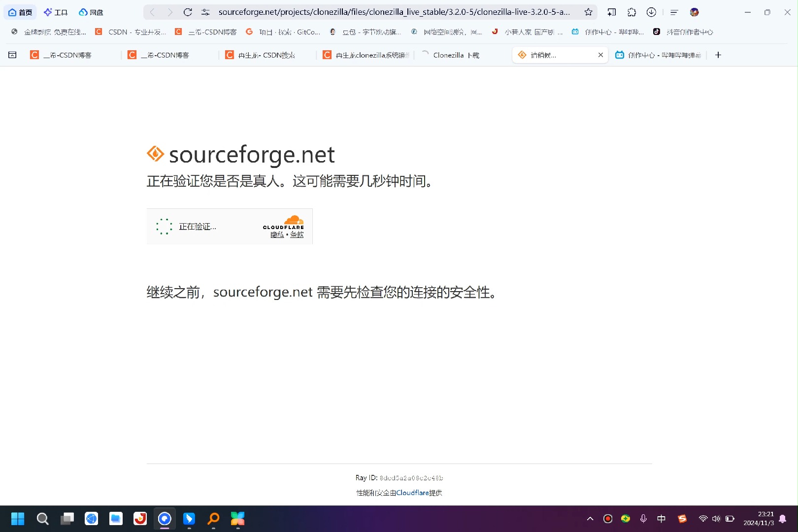Viewport: 798px width, 532px height.
Task: Open the Cloudflare link in footer
Action: [x=412, y=493]
